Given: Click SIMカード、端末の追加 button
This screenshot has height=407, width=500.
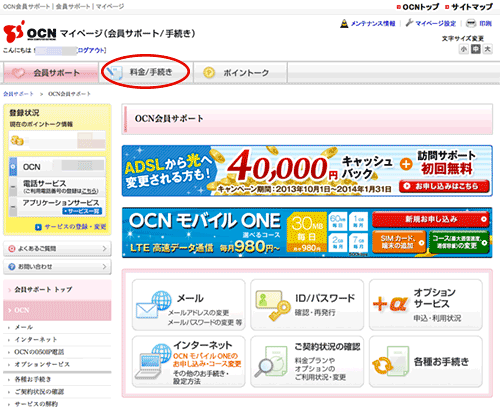Looking at the screenshot, I should click(399, 242).
